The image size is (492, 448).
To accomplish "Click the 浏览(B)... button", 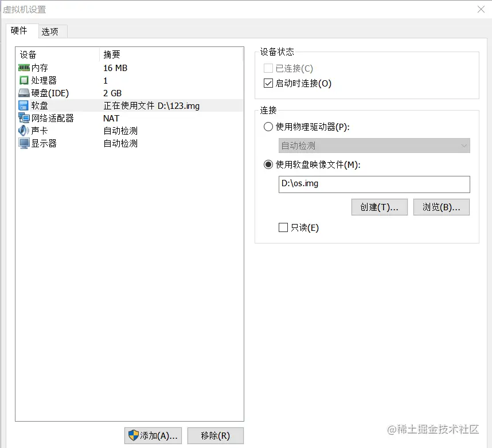I will [441, 207].
